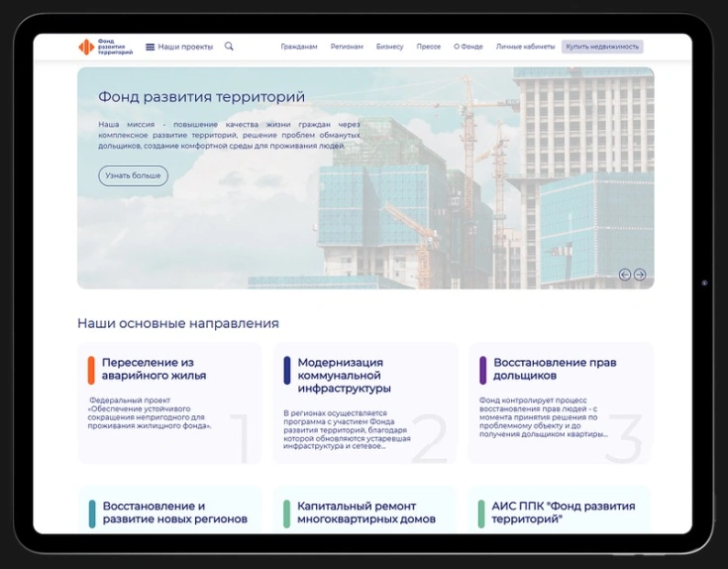Open Капитальный ремонт многоквартирных домов card

[364, 510]
